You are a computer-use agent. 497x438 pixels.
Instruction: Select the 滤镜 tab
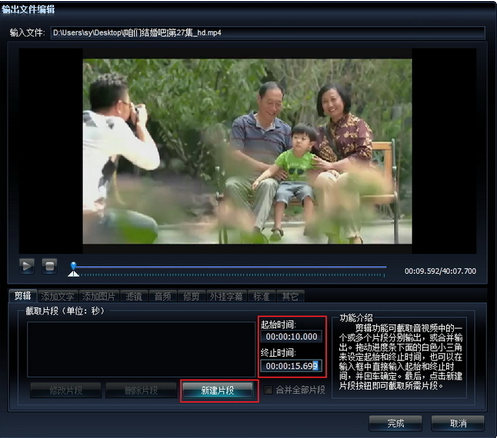click(134, 296)
